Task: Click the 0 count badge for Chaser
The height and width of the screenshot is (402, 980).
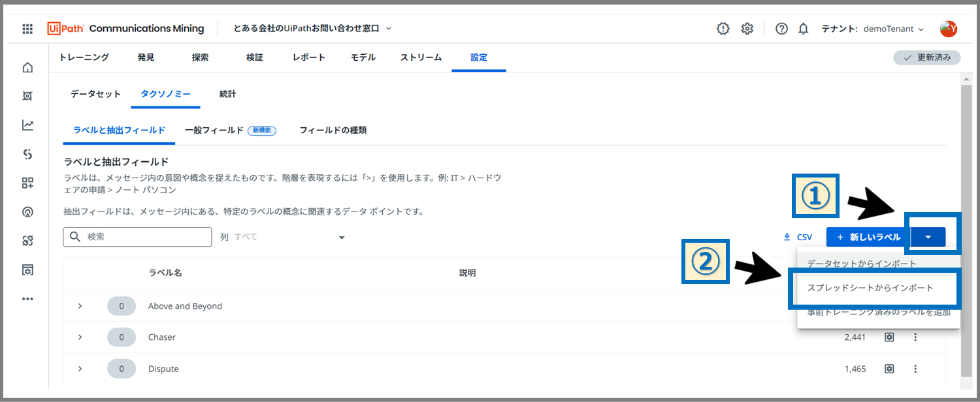Action: tap(122, 337)
